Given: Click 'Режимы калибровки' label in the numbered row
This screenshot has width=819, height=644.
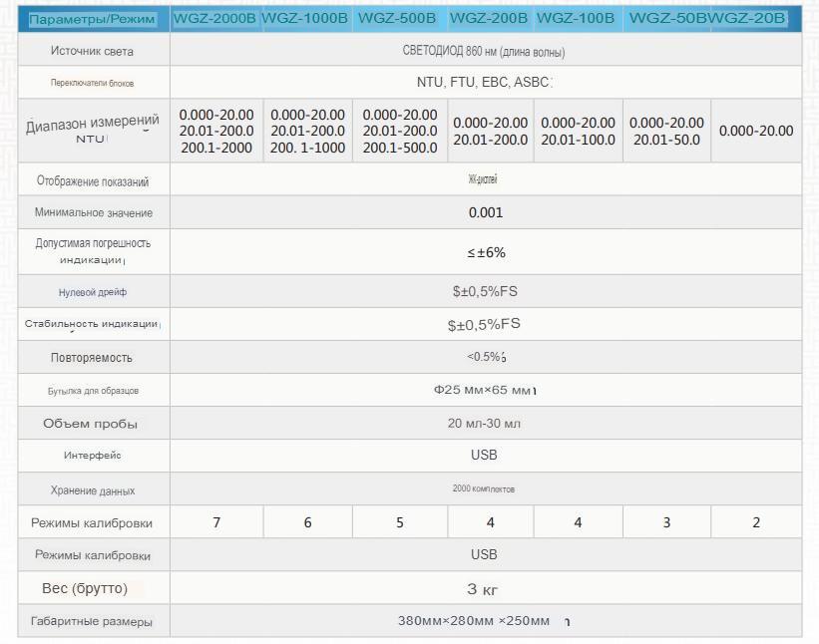Looking at the screenshot, I should point(92,523).
